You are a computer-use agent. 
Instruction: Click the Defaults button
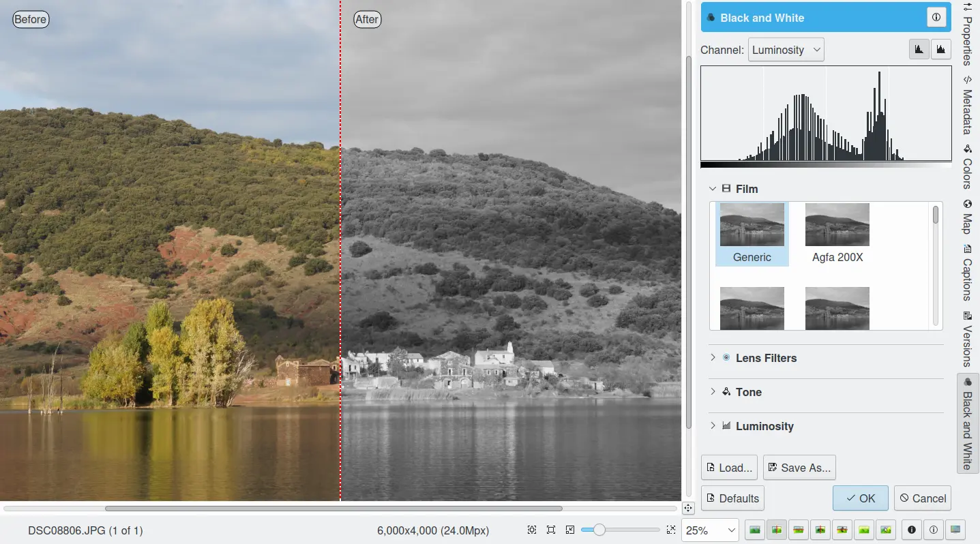click(732, 498)
